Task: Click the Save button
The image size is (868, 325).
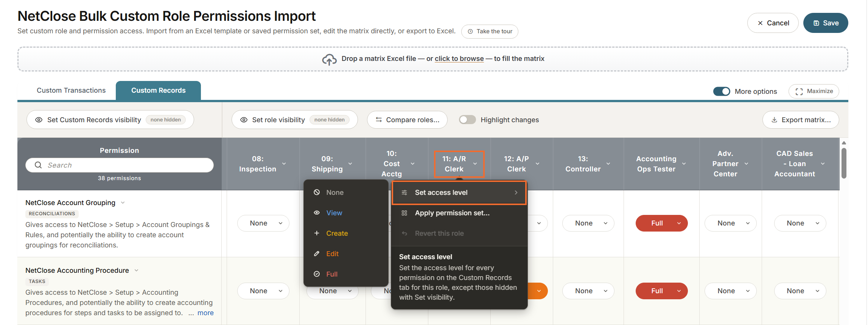Action: click(x=826, y=23)
